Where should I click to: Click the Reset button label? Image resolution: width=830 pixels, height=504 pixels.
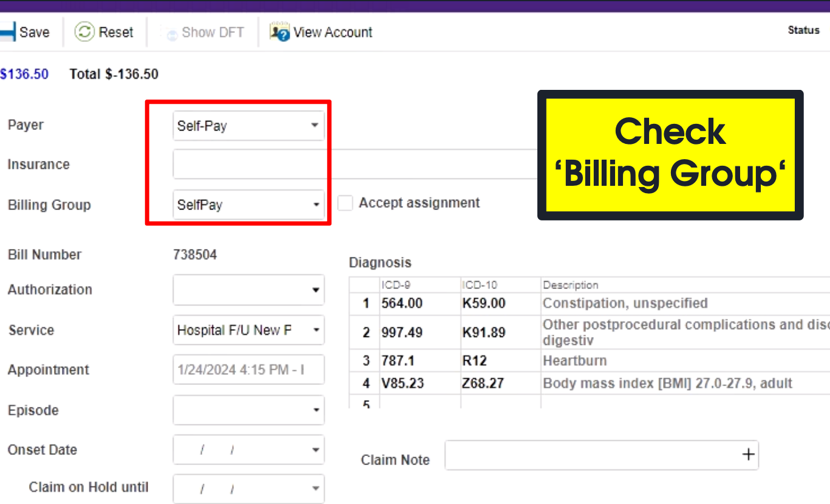(116, 32)
